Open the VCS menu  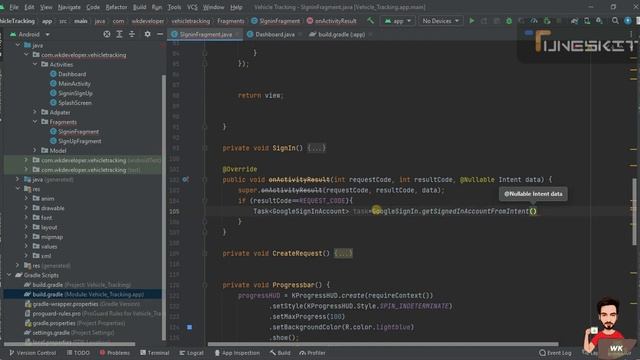[x=192, y=7]
